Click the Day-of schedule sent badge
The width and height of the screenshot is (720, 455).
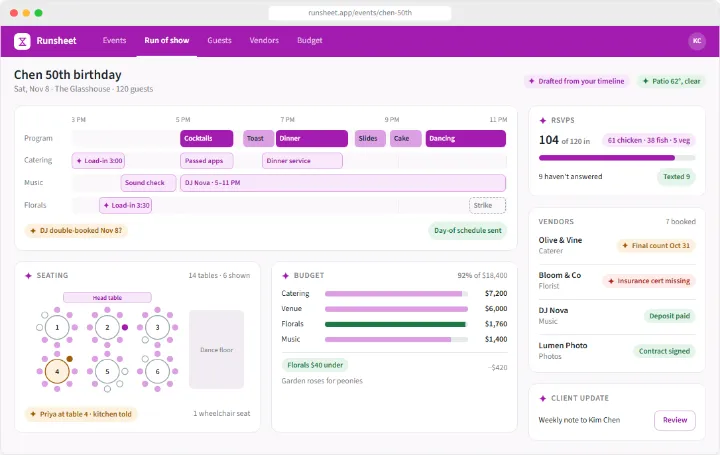pyautogui.click(x=467, y=230)
